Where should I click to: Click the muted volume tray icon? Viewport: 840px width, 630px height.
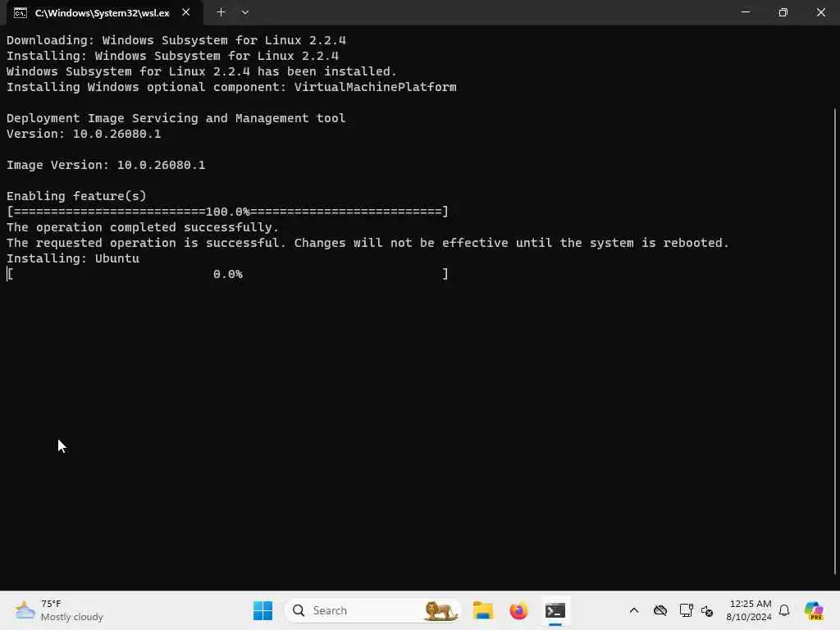[707, 610]
